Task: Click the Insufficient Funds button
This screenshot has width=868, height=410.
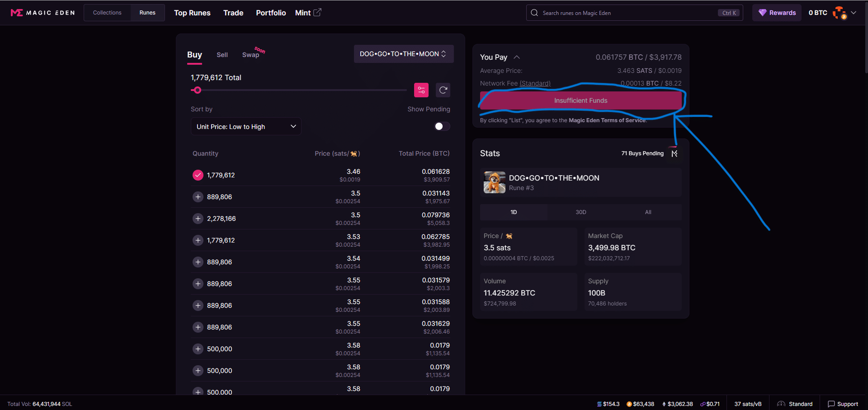Action: [581, 100]
